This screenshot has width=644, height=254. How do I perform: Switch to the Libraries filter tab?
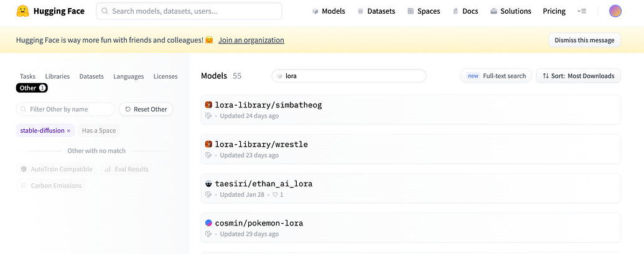coord(57,76)
